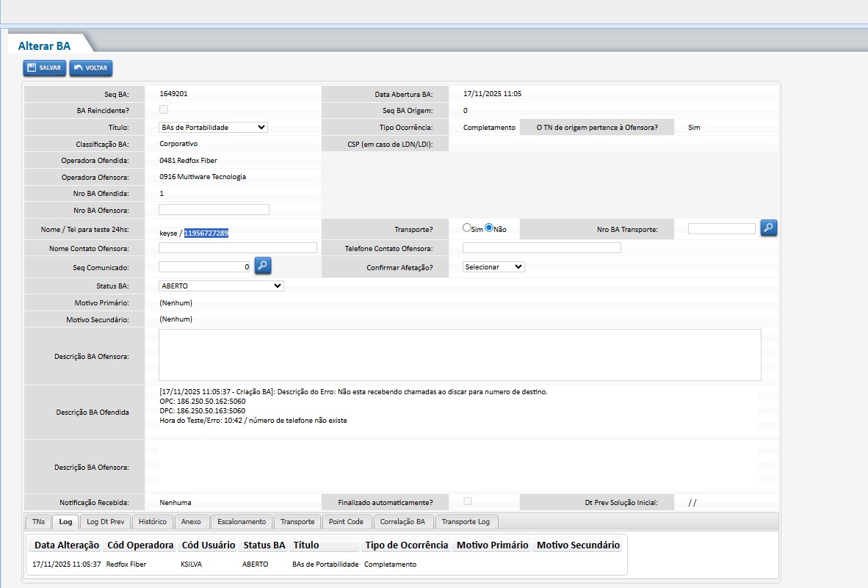Viewport: 868px width, 588px height.
Task: Click the search icon next to Seq Comunicado
Action: tap(263, 266)
